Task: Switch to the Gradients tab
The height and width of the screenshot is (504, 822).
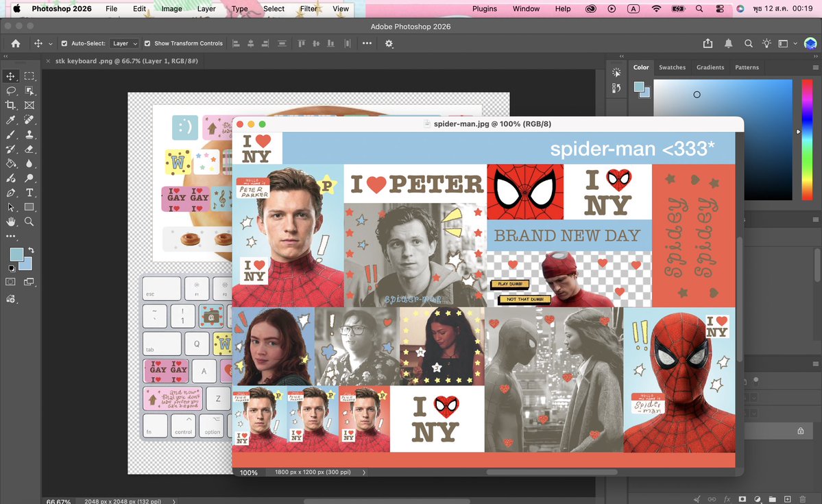Action: click(x=710, y=67)
